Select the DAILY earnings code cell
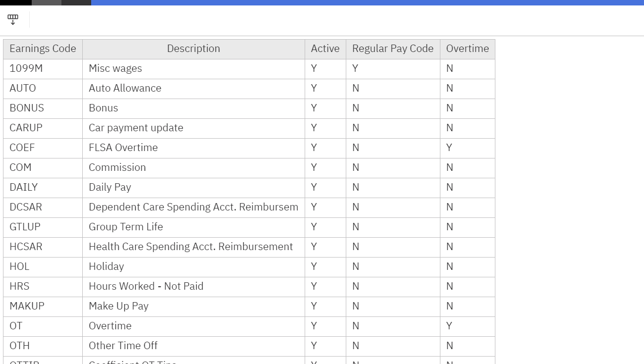 click(x=43, y=188)
